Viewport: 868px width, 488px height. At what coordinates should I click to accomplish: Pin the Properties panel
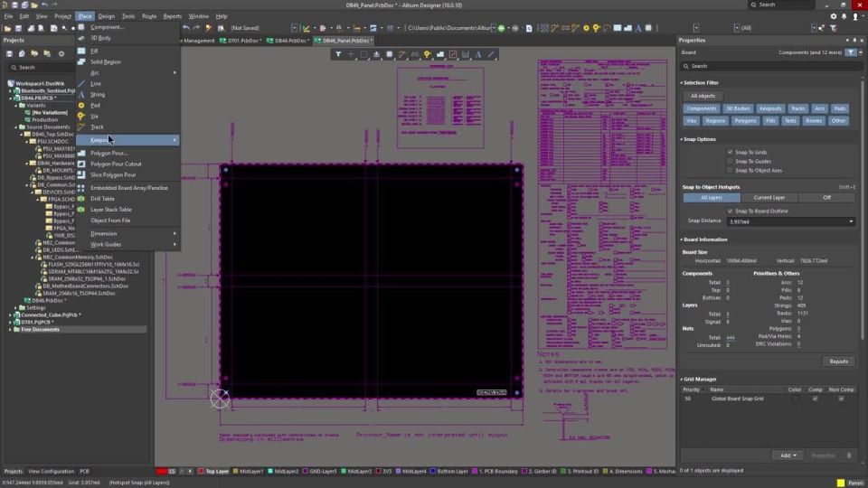854,41
